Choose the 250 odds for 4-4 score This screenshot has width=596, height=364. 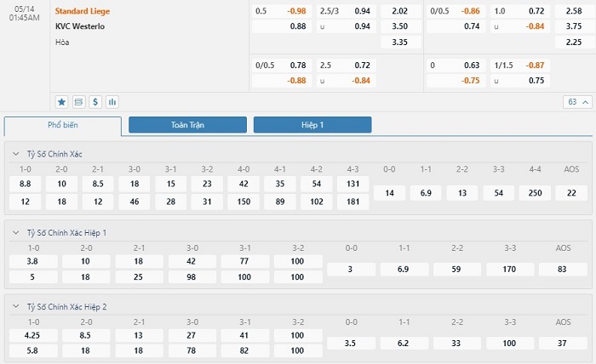[535, 193]
